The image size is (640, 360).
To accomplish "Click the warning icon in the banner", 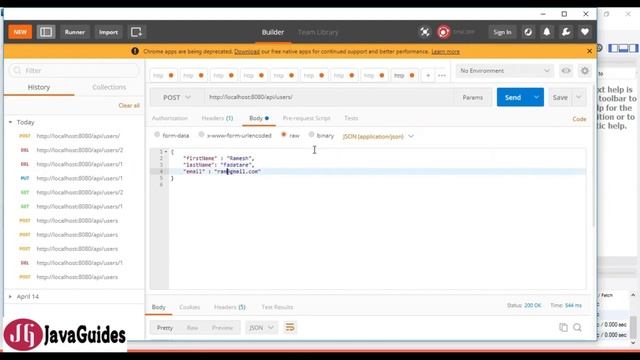I will pos(135,51).
